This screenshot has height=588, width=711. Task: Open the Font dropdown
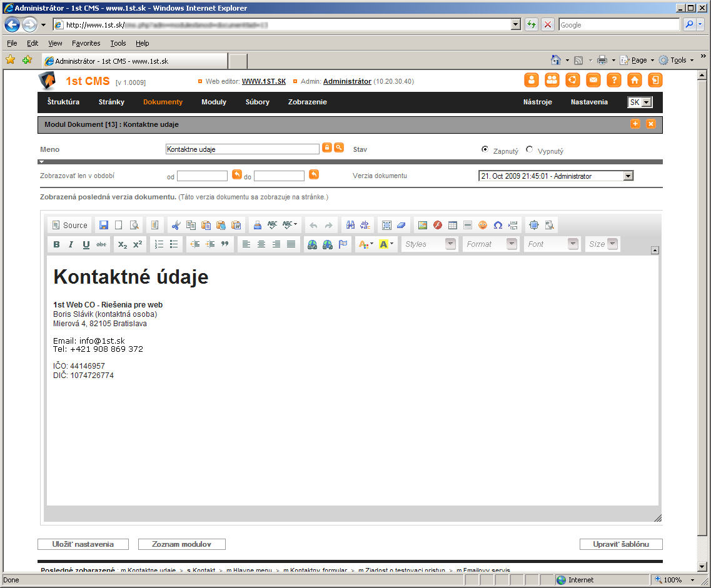point(552,244)
